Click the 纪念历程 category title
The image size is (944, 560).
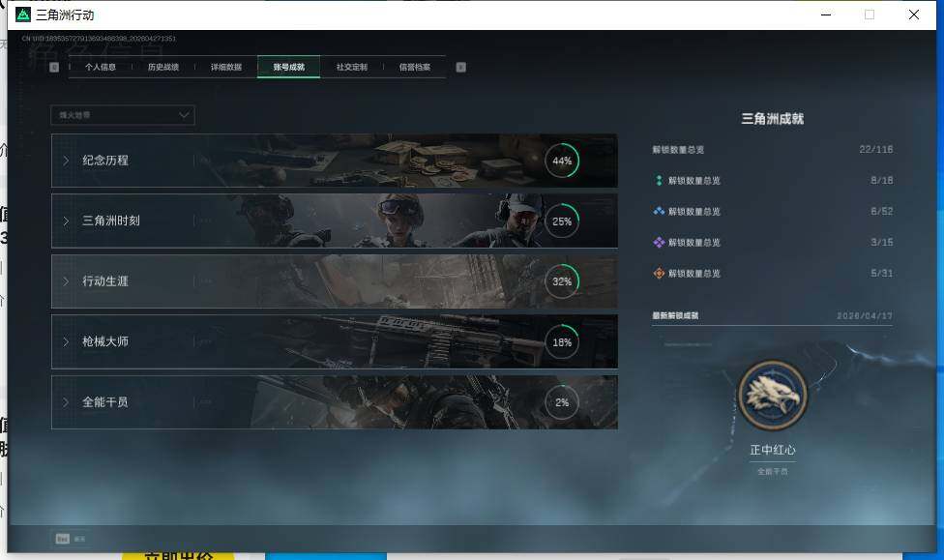[x=105, y=161]
